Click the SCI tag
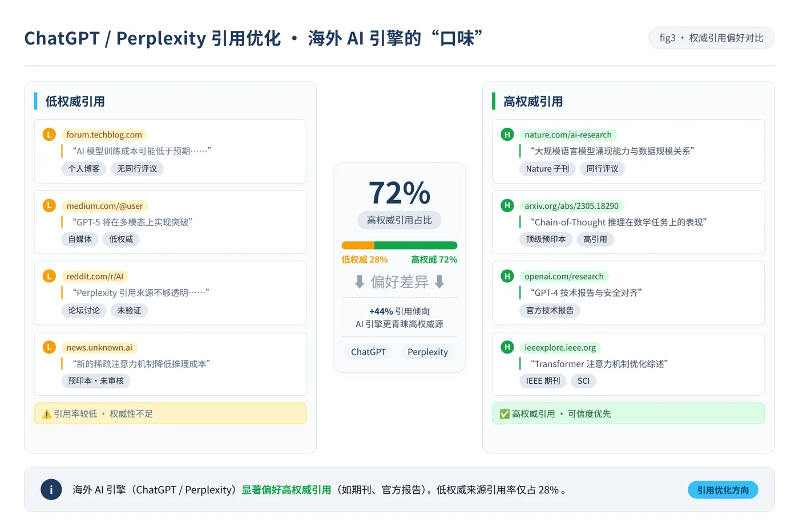 (584, 381)
